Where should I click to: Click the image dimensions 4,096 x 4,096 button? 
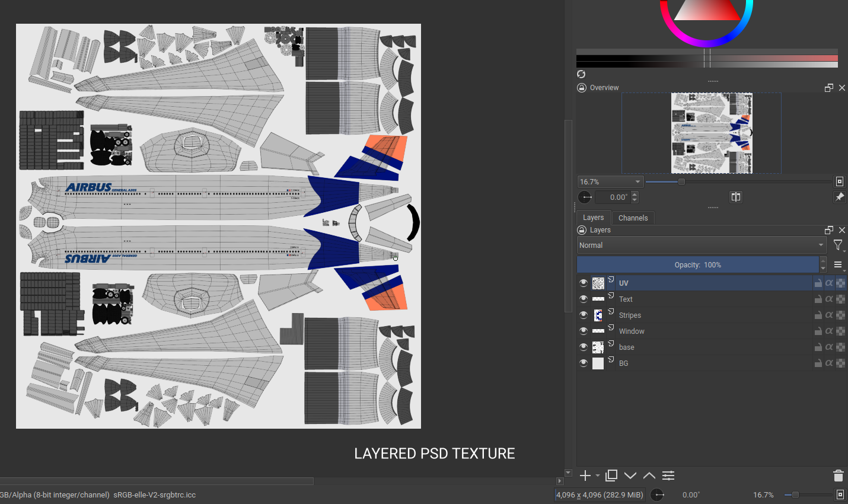pos(599,495)
